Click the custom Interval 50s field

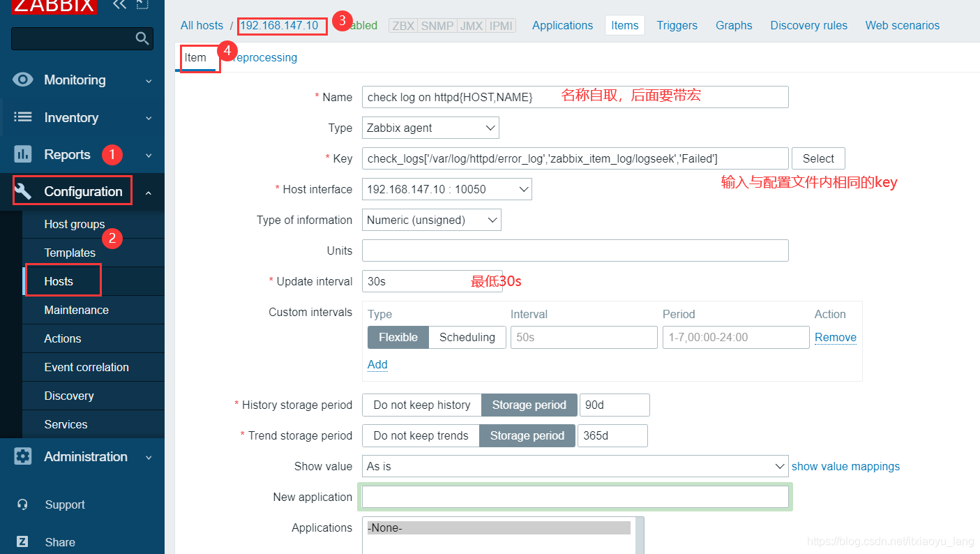click(584, 337)
